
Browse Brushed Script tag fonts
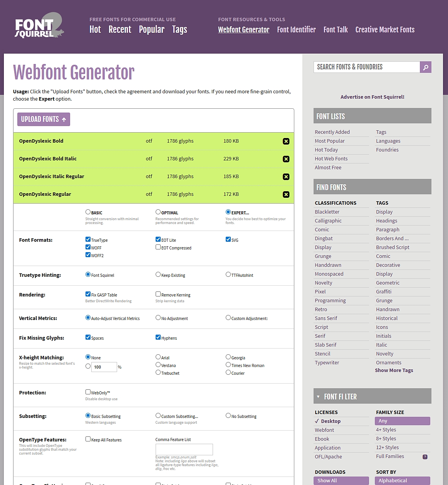[393, 247]
